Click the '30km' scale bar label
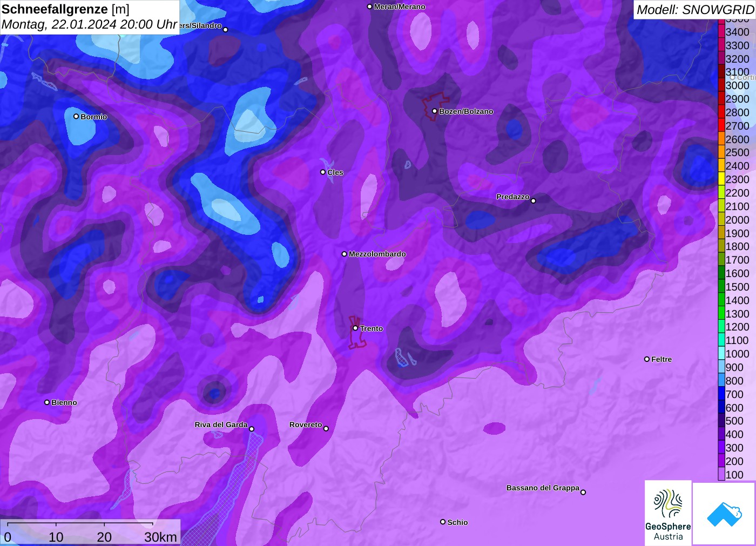Screen dimensions: 756x546 coord(160,537)
